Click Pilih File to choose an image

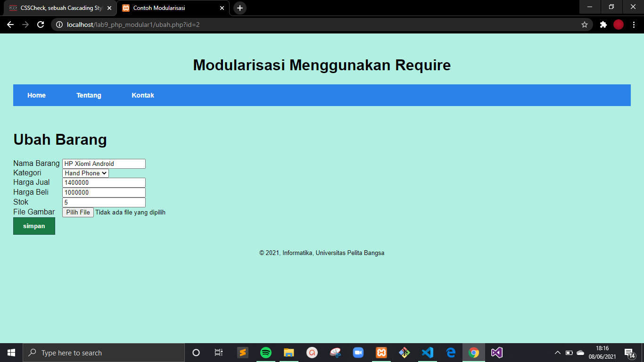pos(77,212)
